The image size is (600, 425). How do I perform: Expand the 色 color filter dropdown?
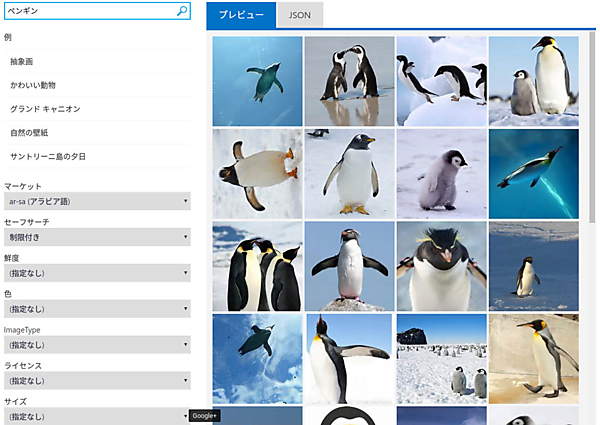tap(96, 309)
